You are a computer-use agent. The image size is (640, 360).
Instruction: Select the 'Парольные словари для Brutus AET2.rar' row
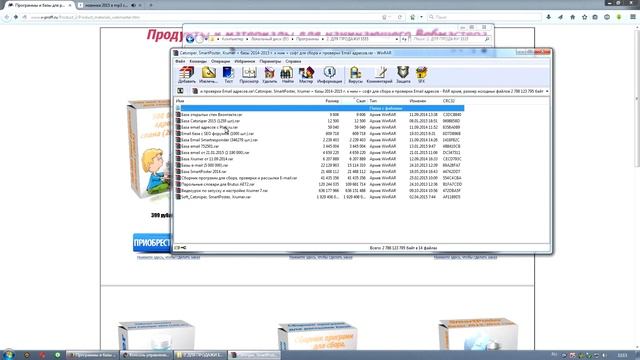click(x=319, y=184)
